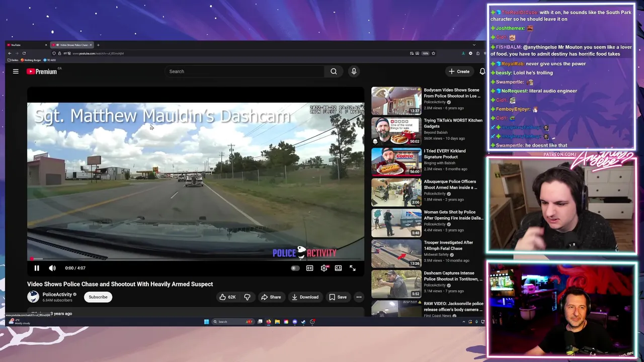644x362 pixels.
Task: Open the PoliceActivity channel name link
Action: 57,295
